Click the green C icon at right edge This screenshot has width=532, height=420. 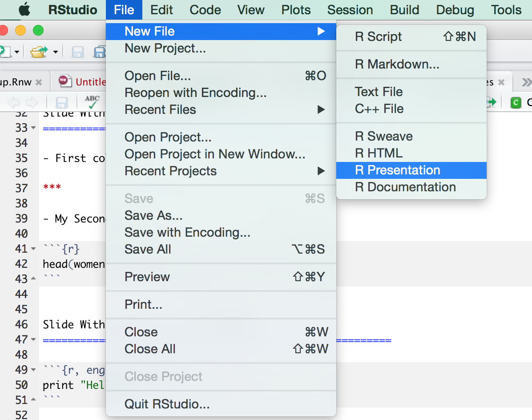[516, 102]
